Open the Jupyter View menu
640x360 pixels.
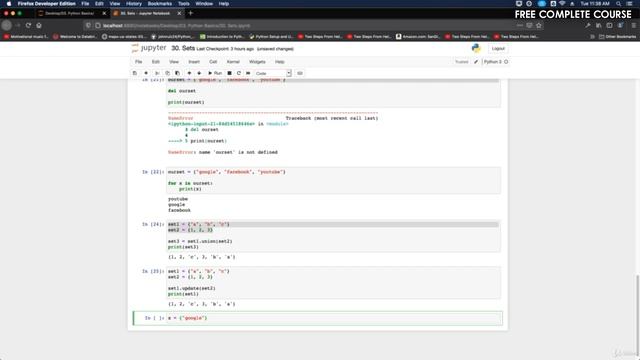click(174, 62)
